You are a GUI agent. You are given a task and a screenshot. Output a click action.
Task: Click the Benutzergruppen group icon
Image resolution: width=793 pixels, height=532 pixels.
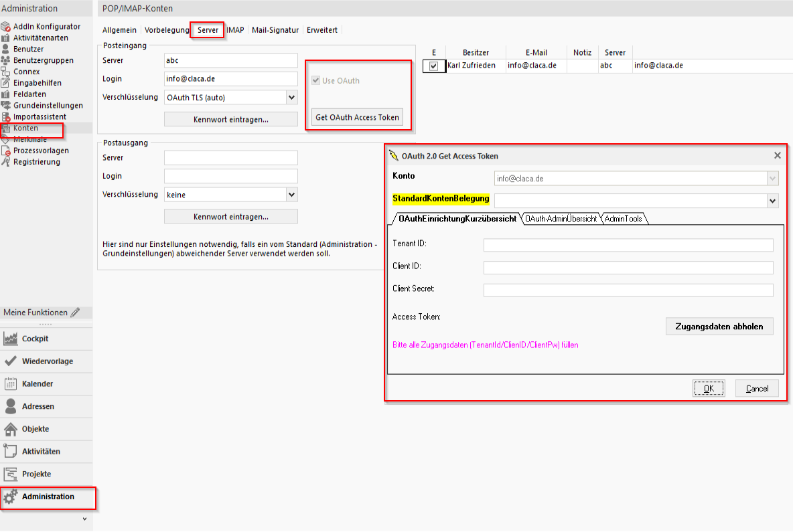[5, 60]
